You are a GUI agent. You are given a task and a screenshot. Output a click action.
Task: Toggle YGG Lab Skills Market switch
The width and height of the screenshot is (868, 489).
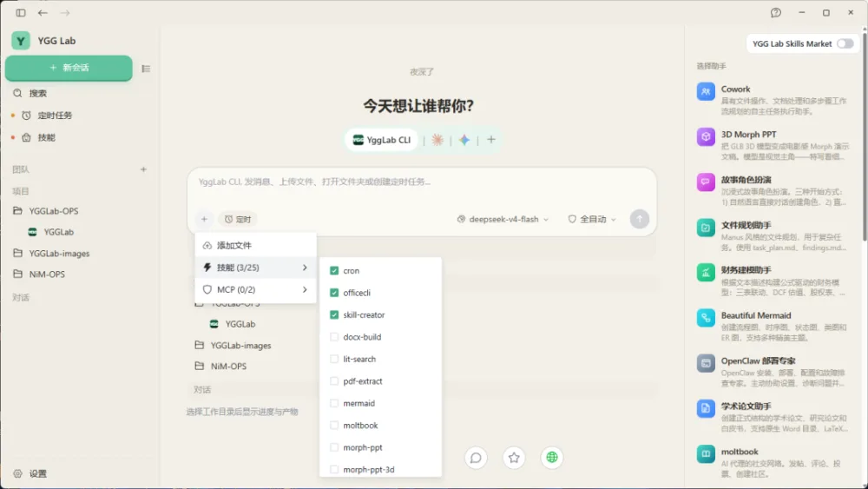point(845,43)
